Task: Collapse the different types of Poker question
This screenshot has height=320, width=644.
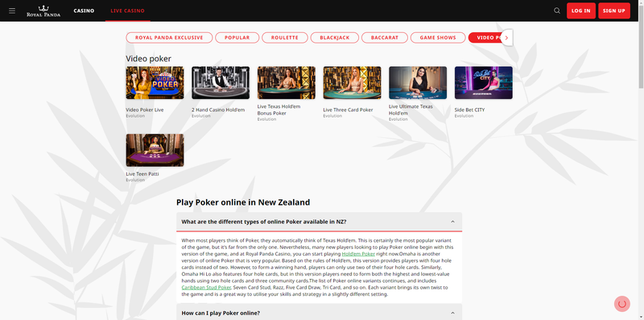Action: click(x=319, y=222)
